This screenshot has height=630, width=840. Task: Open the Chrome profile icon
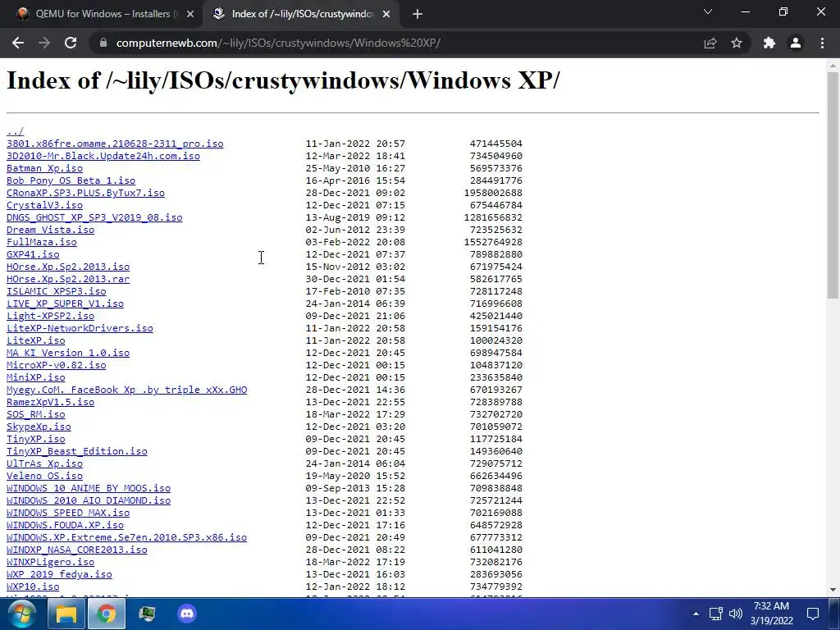[x=796, y=43]
